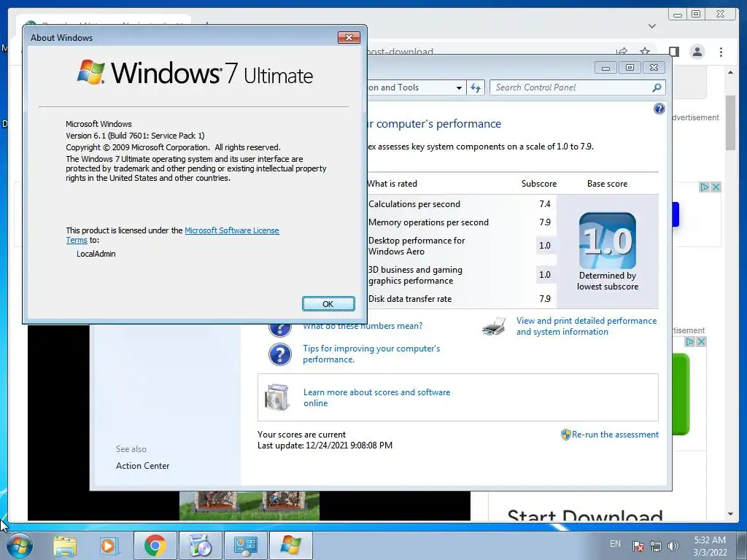Open the Windows Start menu orb
This screenshot has height=560, width=747.
[20, 545]
